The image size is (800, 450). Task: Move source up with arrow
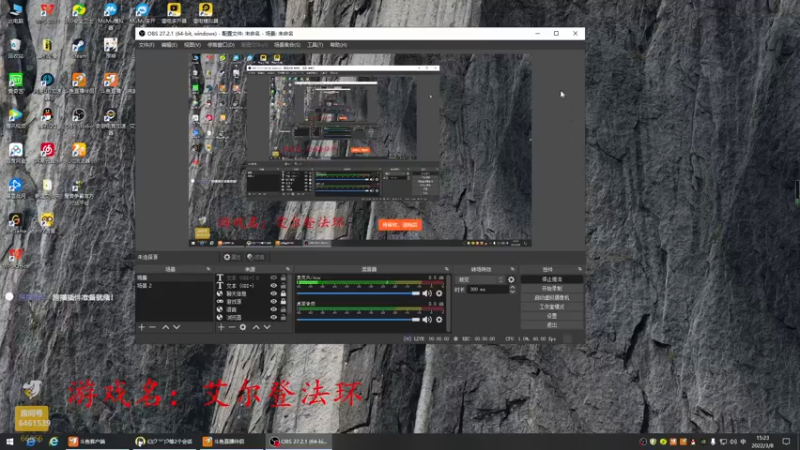(256, 327)
